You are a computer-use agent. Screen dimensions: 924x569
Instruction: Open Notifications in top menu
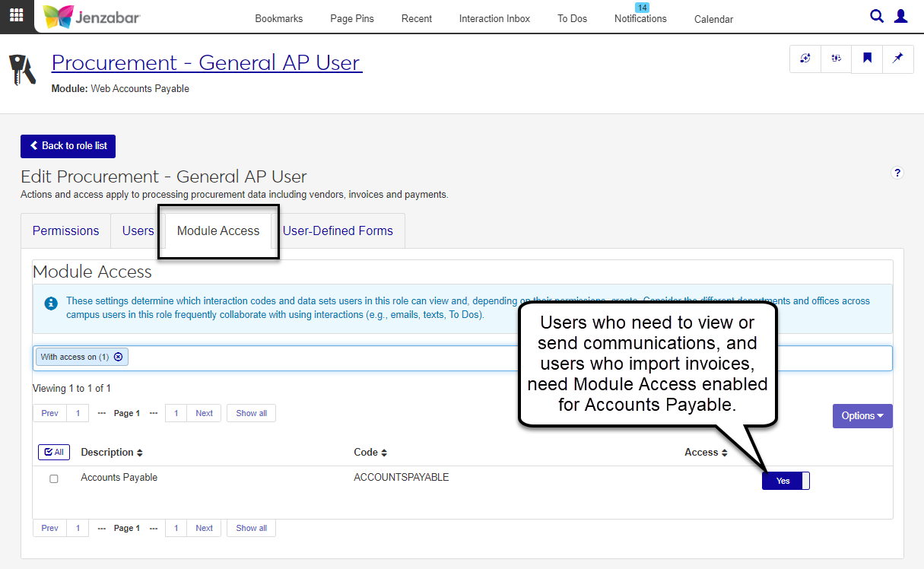(640, 18)
